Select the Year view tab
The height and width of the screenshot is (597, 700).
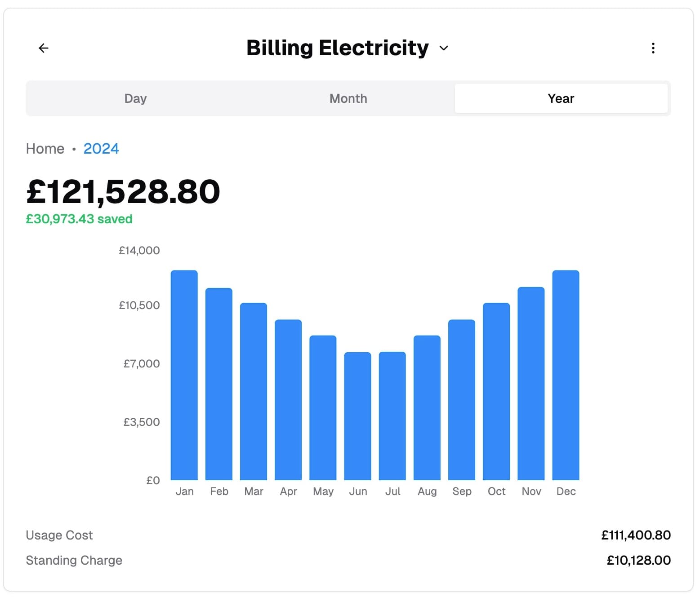[x=560, y=98]
